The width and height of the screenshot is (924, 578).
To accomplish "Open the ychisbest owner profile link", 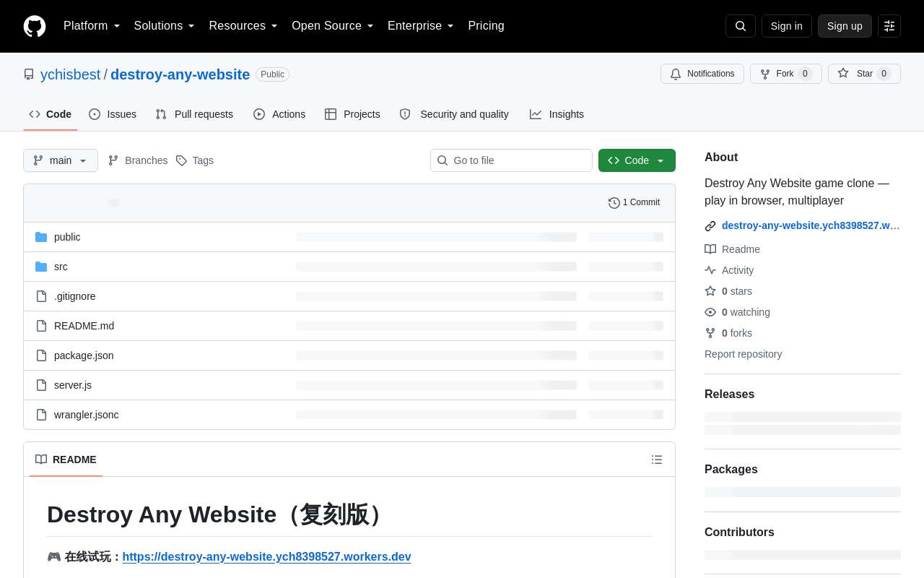I will pos(70,74).
